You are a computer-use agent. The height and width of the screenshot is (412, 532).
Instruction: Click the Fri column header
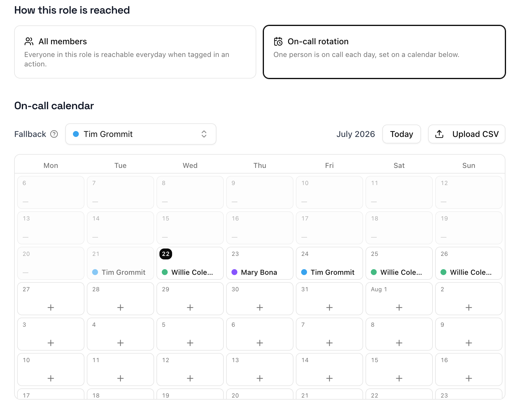point(329,166)
